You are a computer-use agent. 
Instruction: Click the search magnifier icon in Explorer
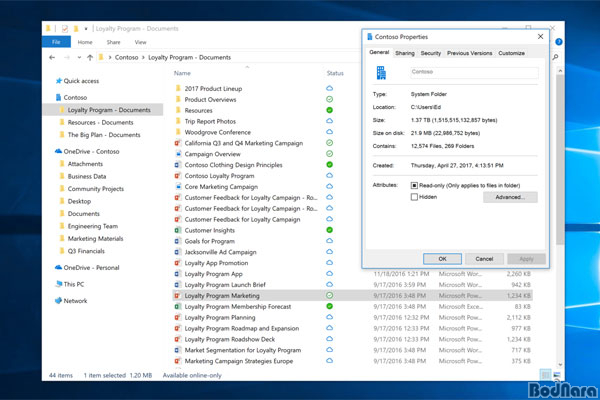(555, 57)
